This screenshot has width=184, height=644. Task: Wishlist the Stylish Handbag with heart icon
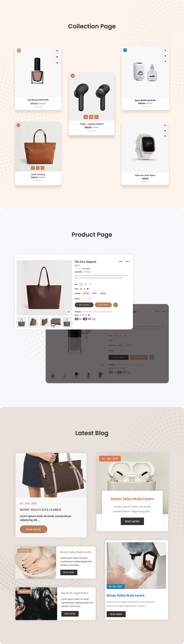[x=42, y=168]
